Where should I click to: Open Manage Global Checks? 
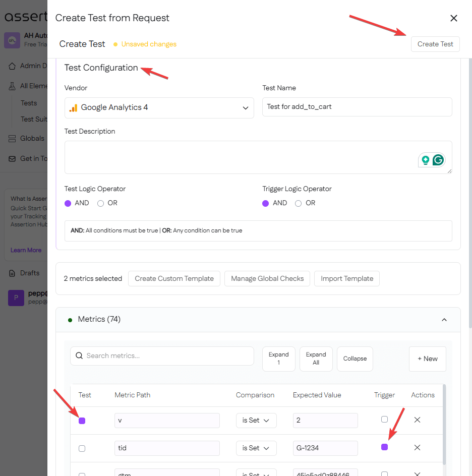[267, 278]
